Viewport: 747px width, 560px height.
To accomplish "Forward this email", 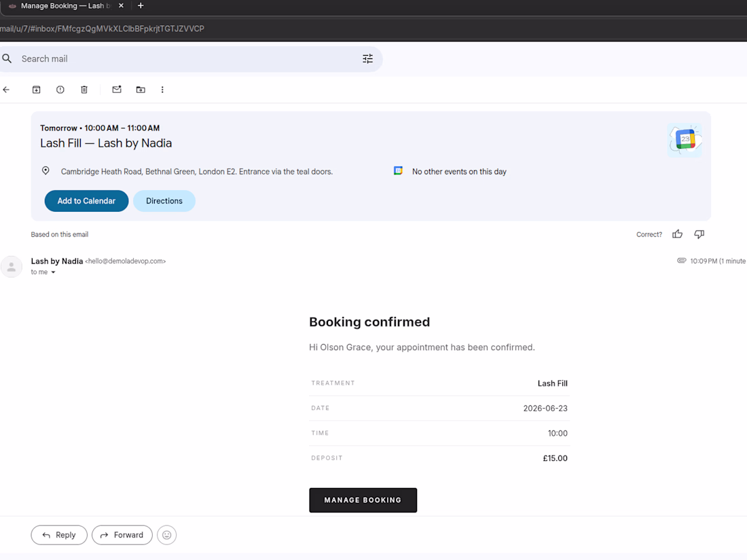I will 122,535.
